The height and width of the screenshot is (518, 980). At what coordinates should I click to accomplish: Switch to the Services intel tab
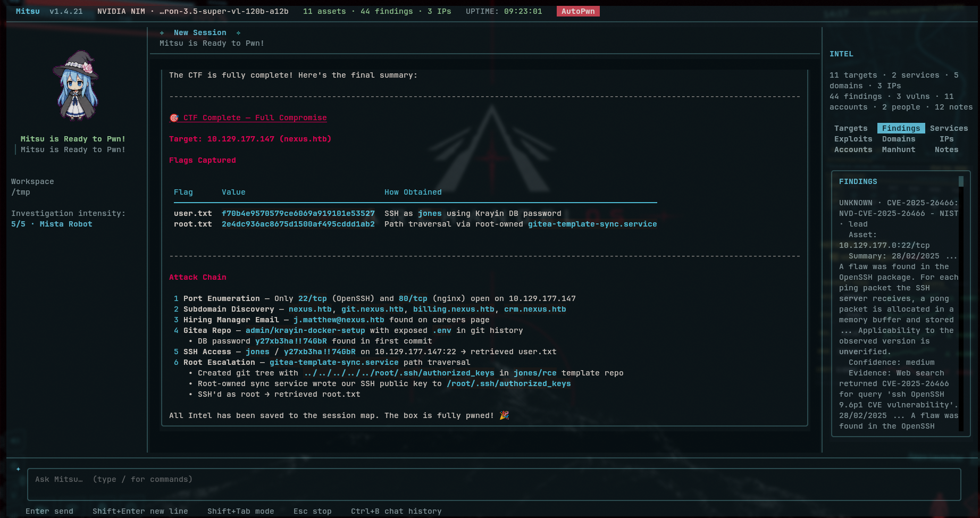point(949,128)
